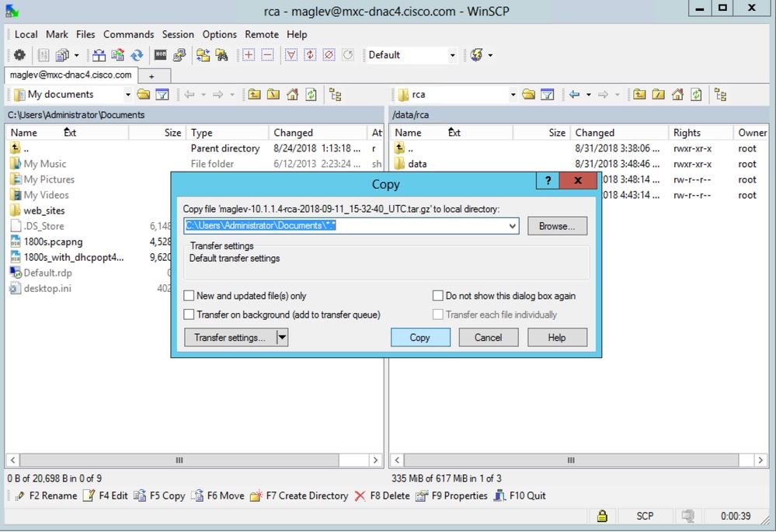Select the web_sites folder
Screen dimensions: 776x532
[44, 210]
